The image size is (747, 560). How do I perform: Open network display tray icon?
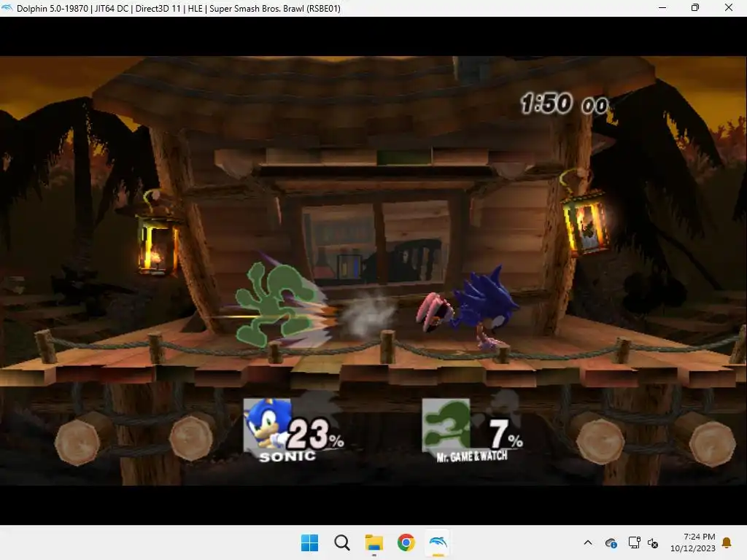pos(634,542)
